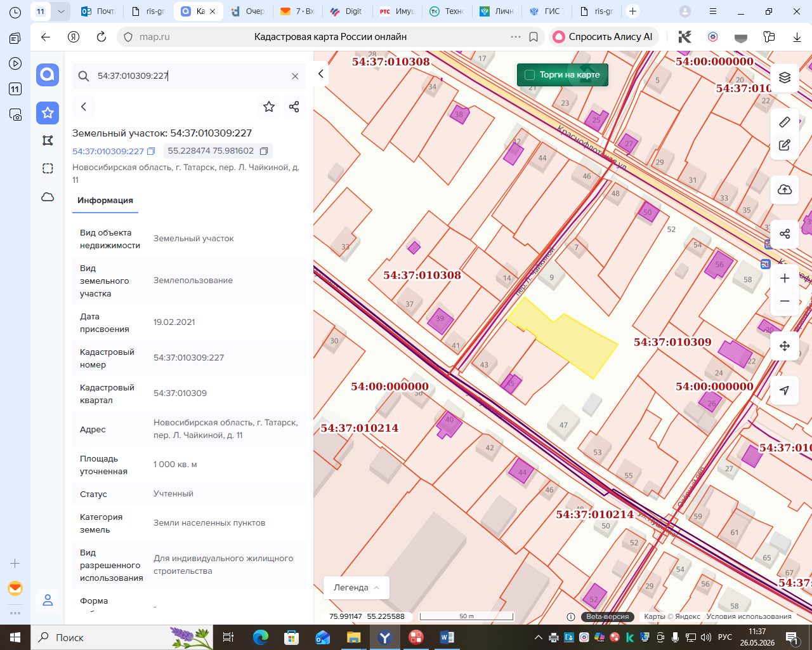Click the cadastral search input field
Viewport: 812px width, 650px height.
tap(190, 76)
